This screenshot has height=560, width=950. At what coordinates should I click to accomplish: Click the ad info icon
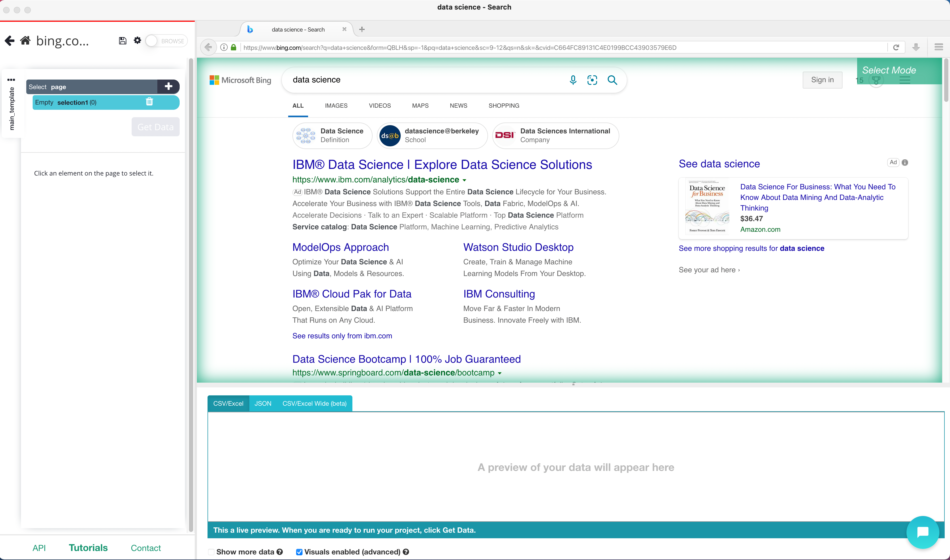pos(905,162)
